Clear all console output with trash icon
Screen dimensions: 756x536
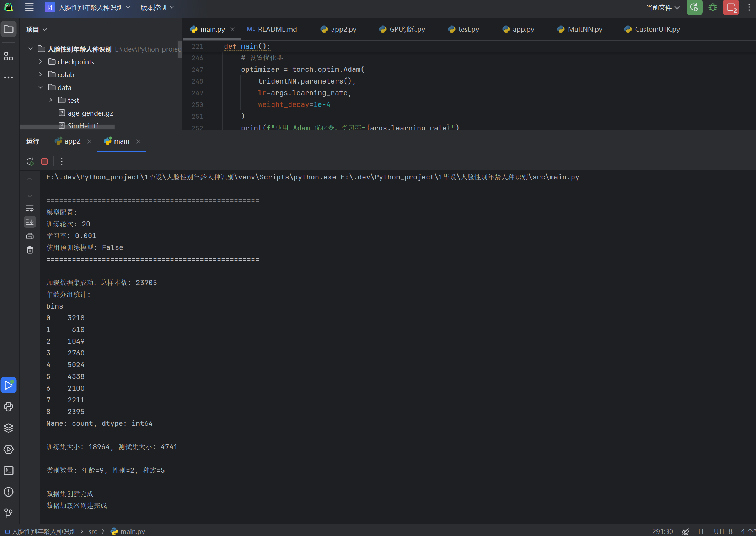tap(30, 250)
